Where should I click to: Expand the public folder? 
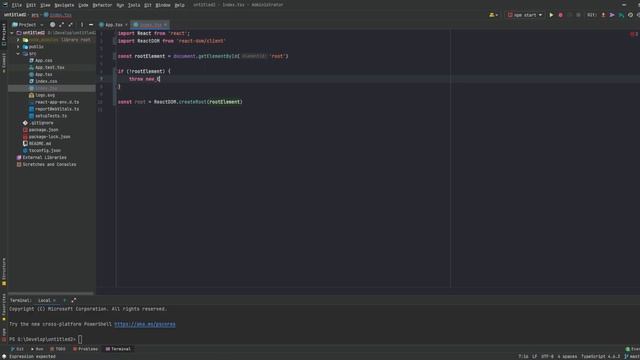click(18, 47)
